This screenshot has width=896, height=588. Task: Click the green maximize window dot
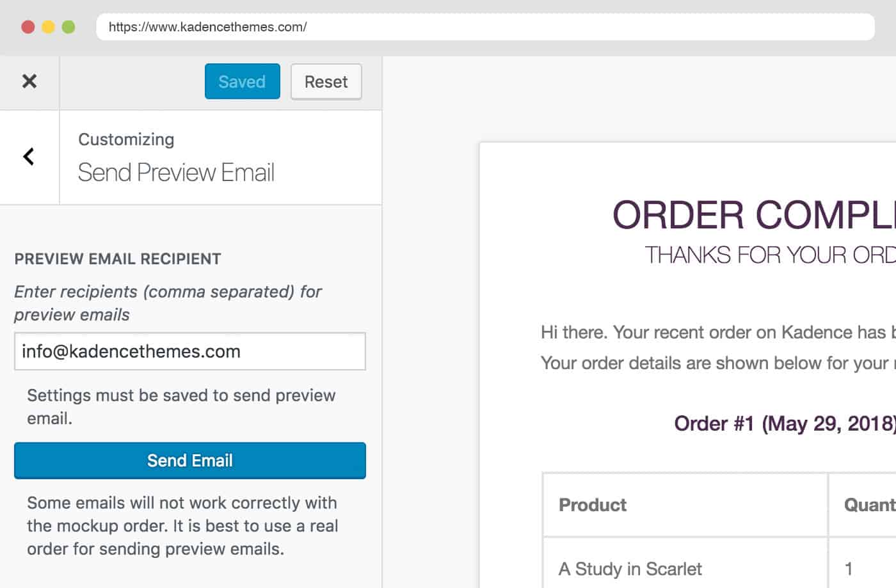tap(68, 27)
